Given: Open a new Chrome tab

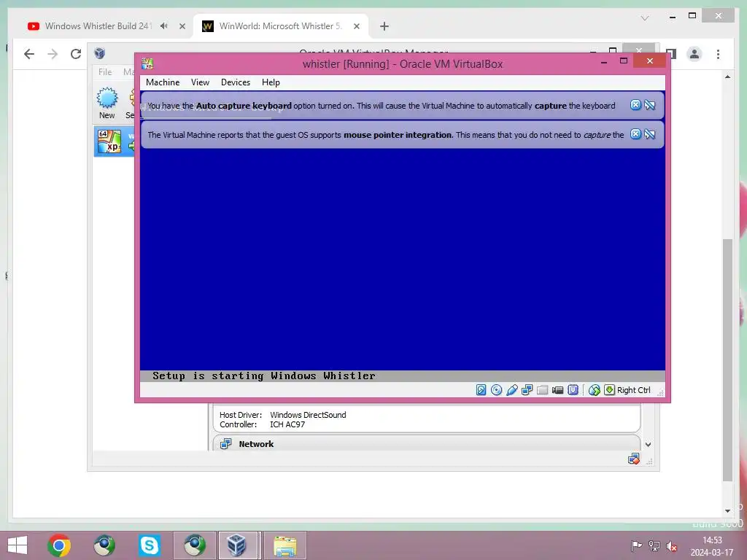Looking at the screenshot, I should (384, 26).
